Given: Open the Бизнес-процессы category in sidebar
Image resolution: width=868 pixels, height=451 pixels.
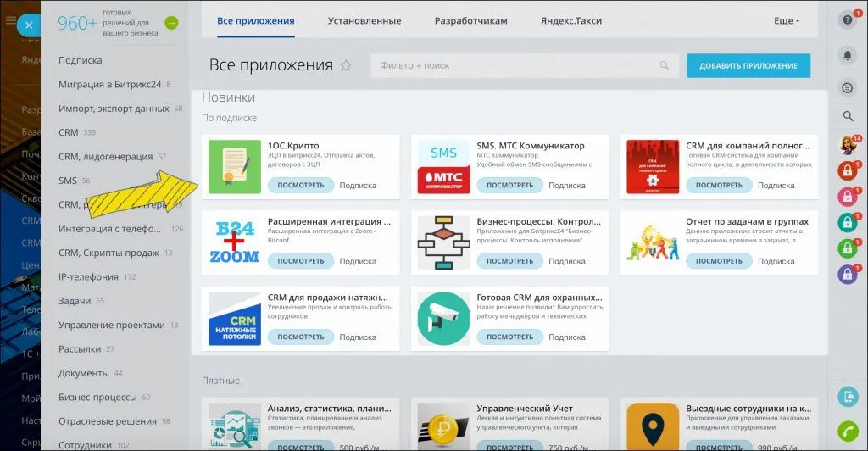Looking at the screenshot, I should point(97,397).
